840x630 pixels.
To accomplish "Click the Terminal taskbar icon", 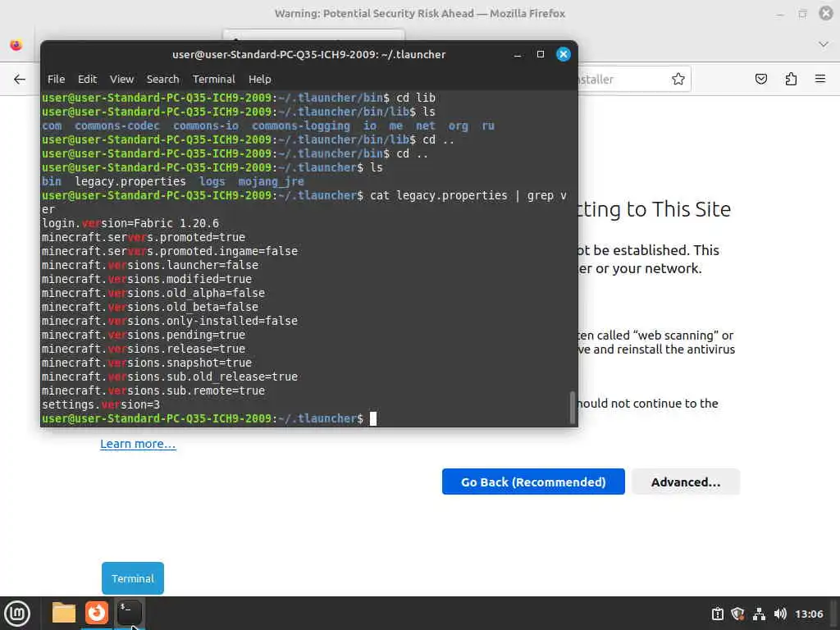I will click(x=130, y=613).
